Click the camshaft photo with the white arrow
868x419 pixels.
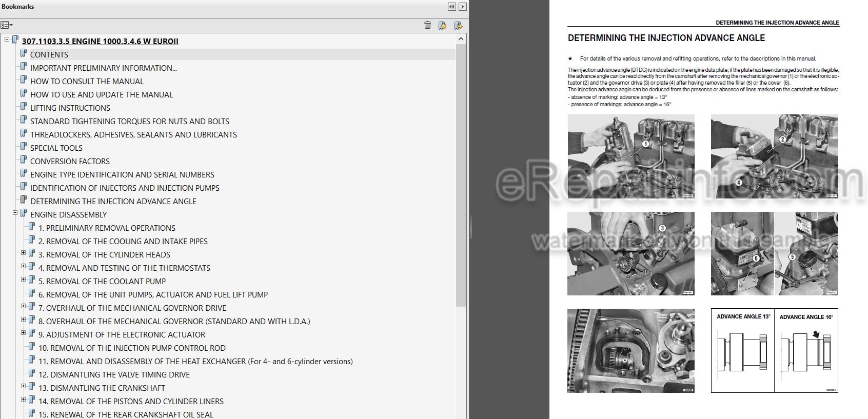click(631, 351)
